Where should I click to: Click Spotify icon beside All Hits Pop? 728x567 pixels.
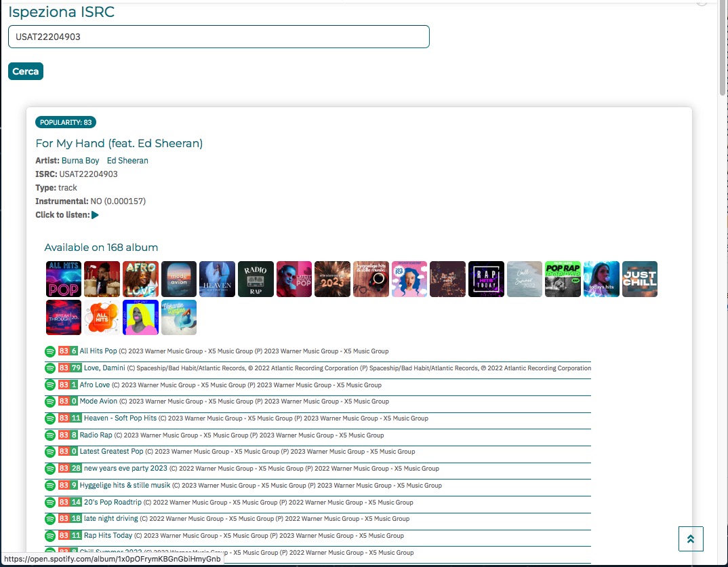tap(50, 351)
